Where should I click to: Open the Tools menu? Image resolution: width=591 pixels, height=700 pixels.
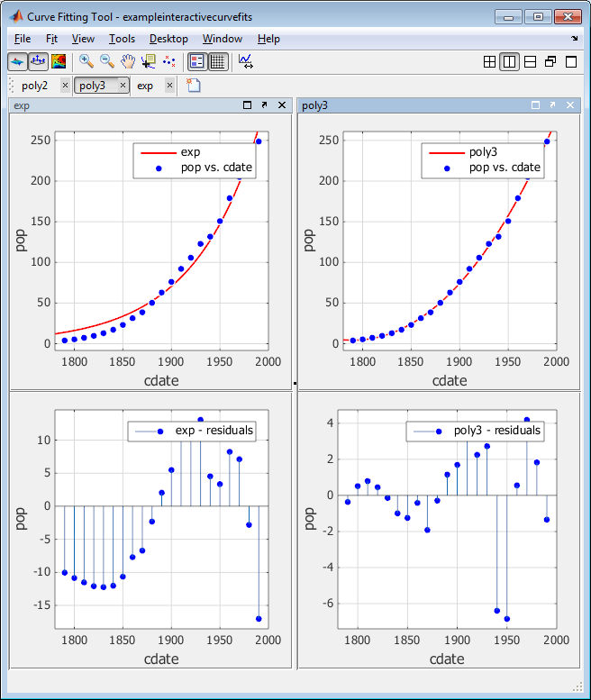[x=122, y=39]
